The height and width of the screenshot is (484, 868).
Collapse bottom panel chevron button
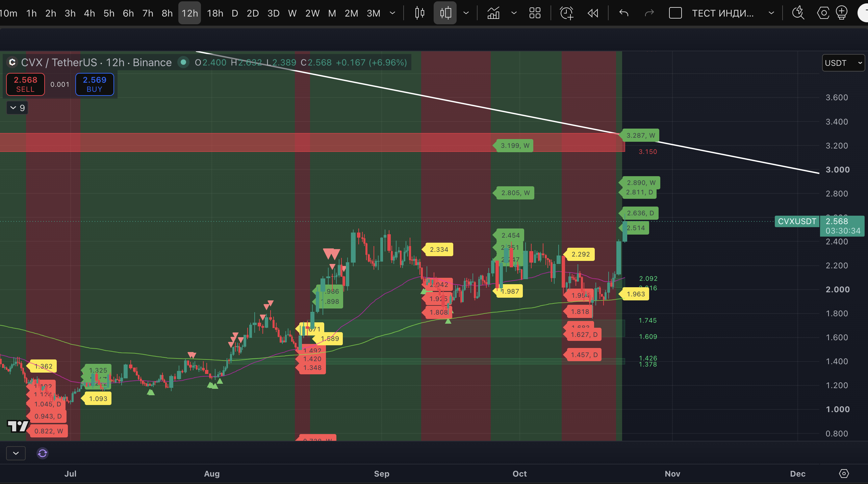[16, 453]
